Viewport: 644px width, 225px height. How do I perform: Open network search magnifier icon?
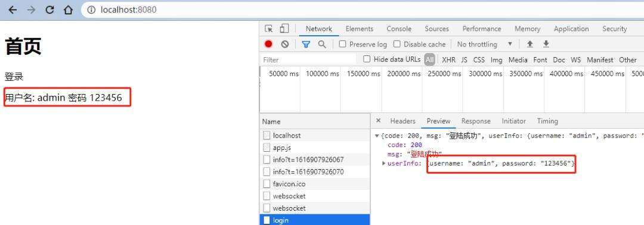(322, 44)
